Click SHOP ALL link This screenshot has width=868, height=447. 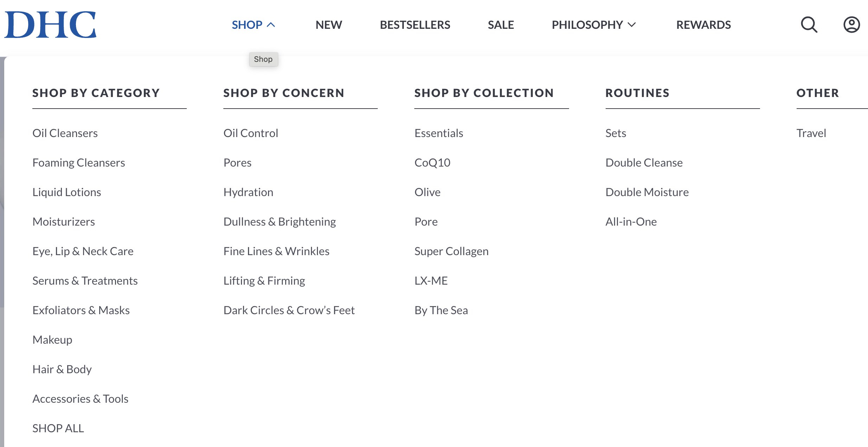coord(58,428)
